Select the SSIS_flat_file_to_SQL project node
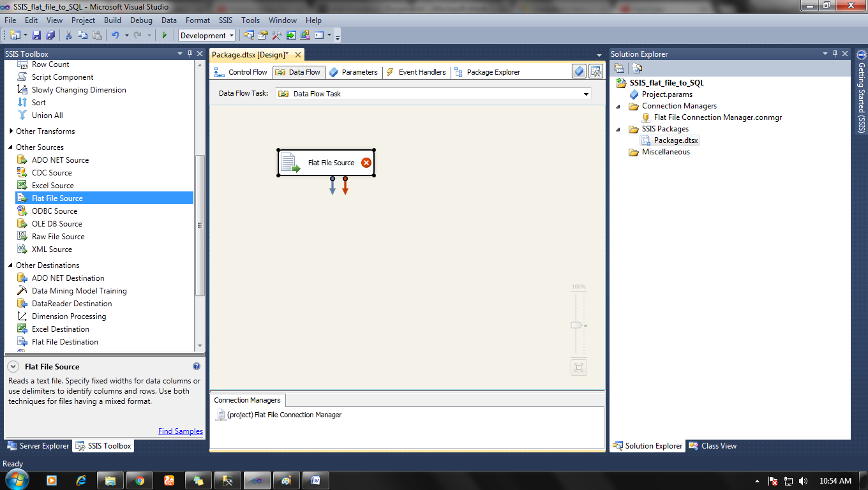 [x=661, y=83]
